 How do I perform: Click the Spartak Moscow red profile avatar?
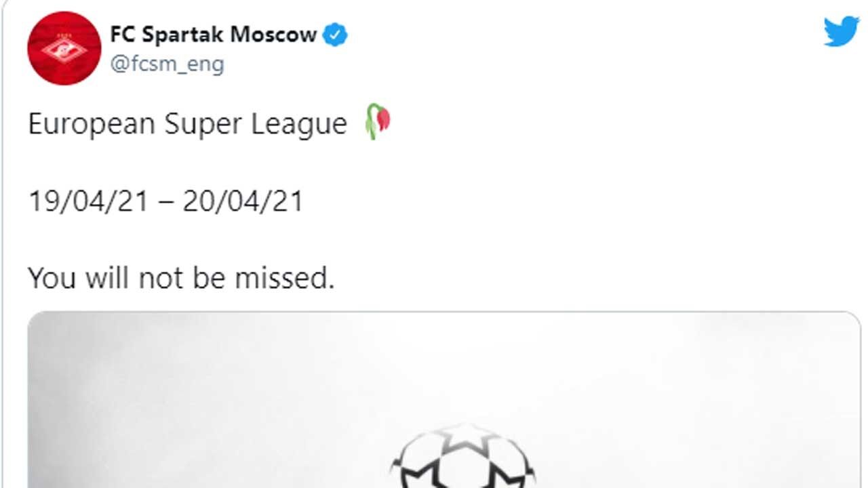click(64, 48)
